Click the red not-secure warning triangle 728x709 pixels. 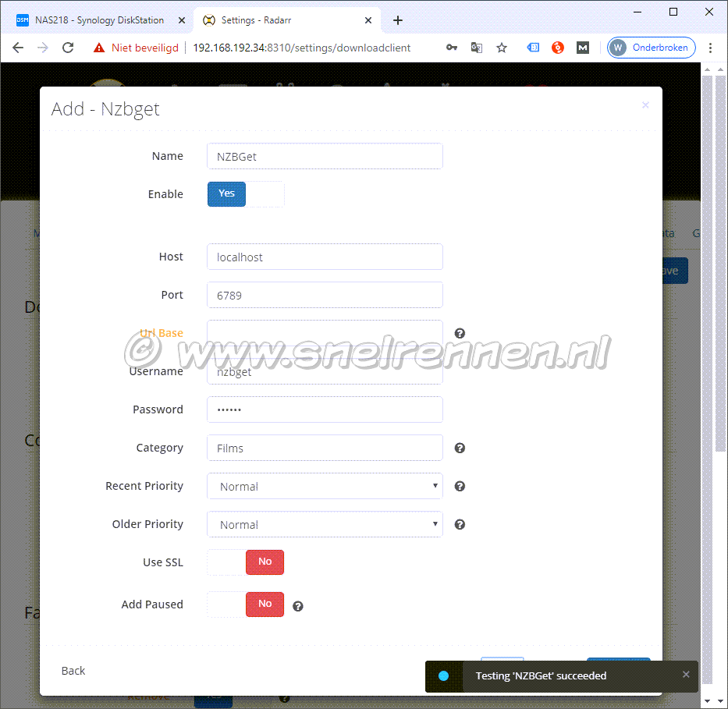tap(99, 48)
